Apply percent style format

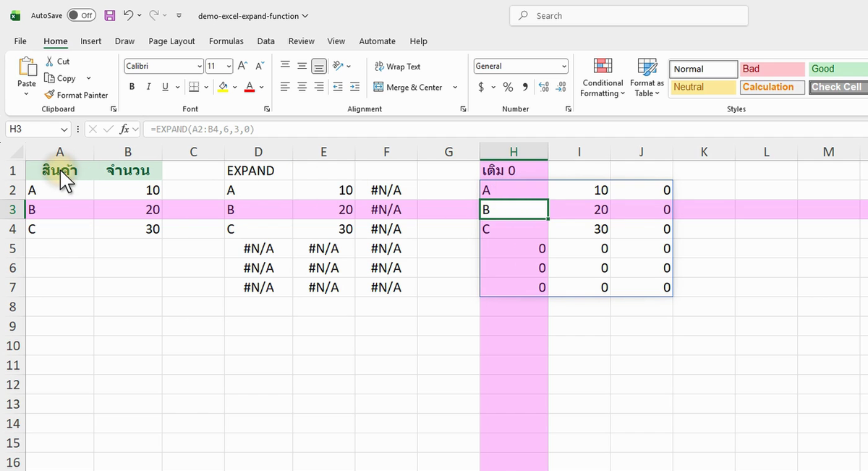click(508, 87)
